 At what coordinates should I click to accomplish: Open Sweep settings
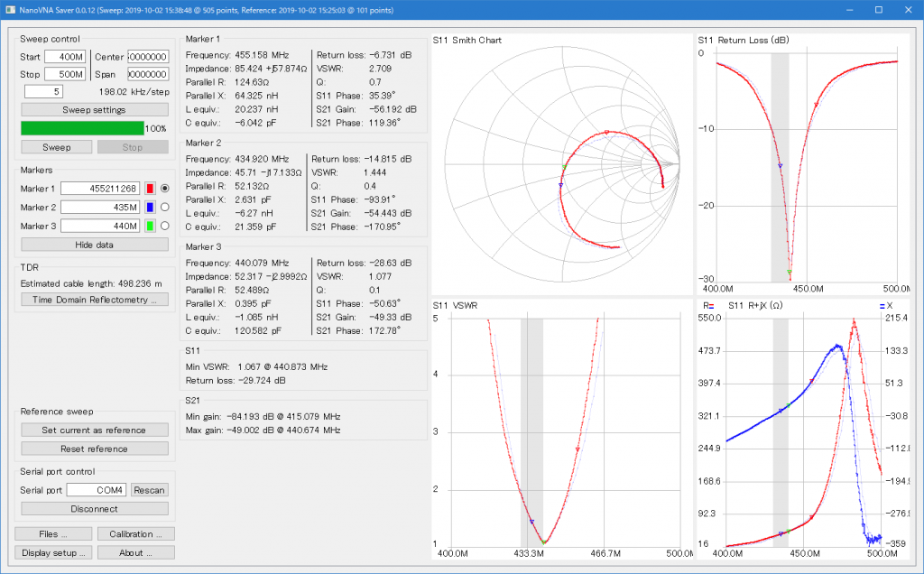[x=94, y=109]
